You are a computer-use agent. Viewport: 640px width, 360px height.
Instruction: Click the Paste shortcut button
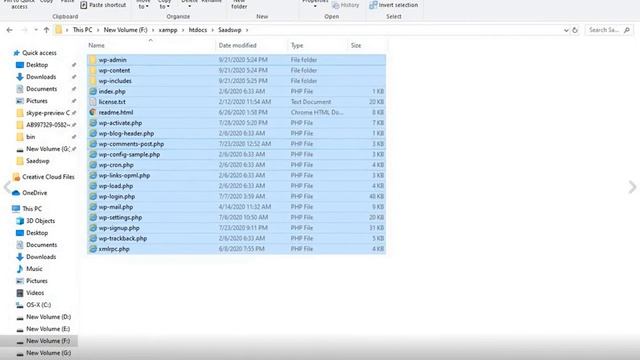(x=103, y=5)
